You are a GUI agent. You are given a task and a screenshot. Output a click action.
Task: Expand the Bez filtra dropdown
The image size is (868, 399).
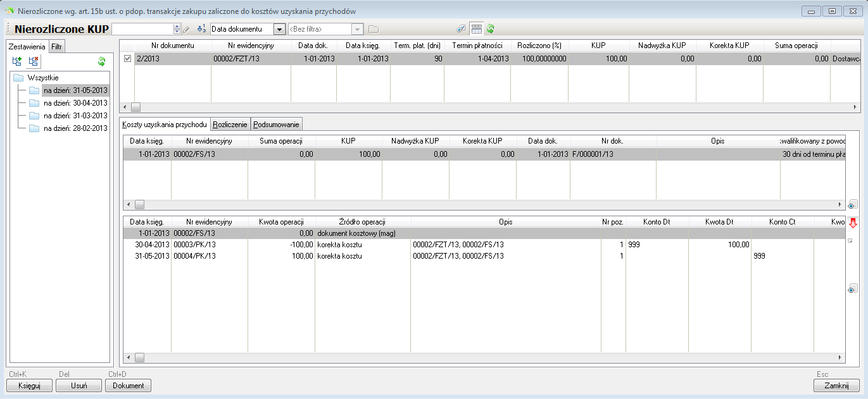[x=358, y=29]
